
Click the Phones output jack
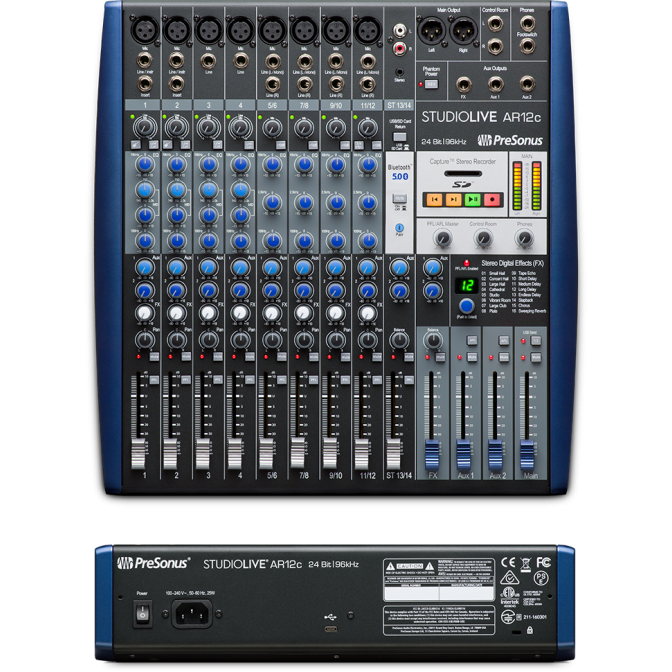point(527,23)
